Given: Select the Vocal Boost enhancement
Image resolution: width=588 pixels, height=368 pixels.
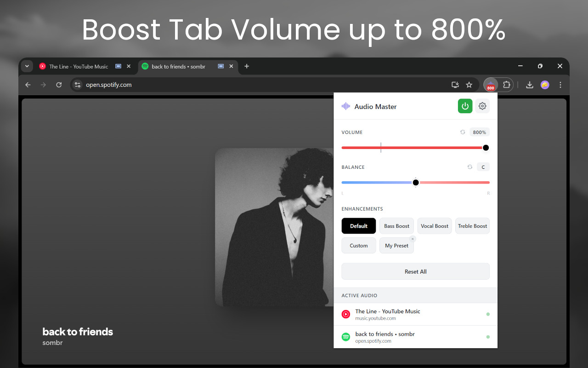Looking at the screenshot, I should click(x=435, y=226).
